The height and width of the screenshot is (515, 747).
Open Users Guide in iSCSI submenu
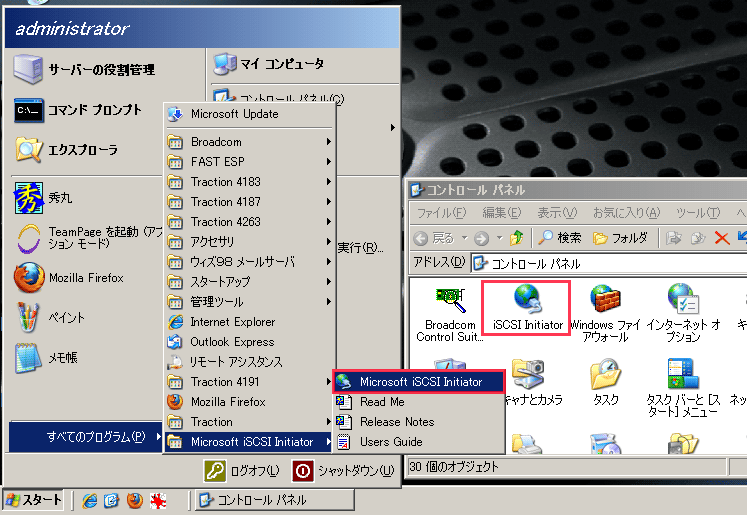click(x=418, y=442)
